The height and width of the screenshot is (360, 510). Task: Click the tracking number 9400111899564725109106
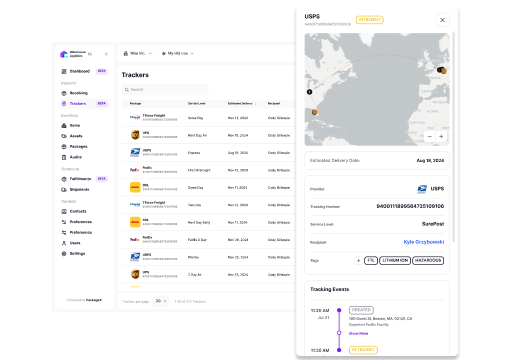[x=410, y=206]
